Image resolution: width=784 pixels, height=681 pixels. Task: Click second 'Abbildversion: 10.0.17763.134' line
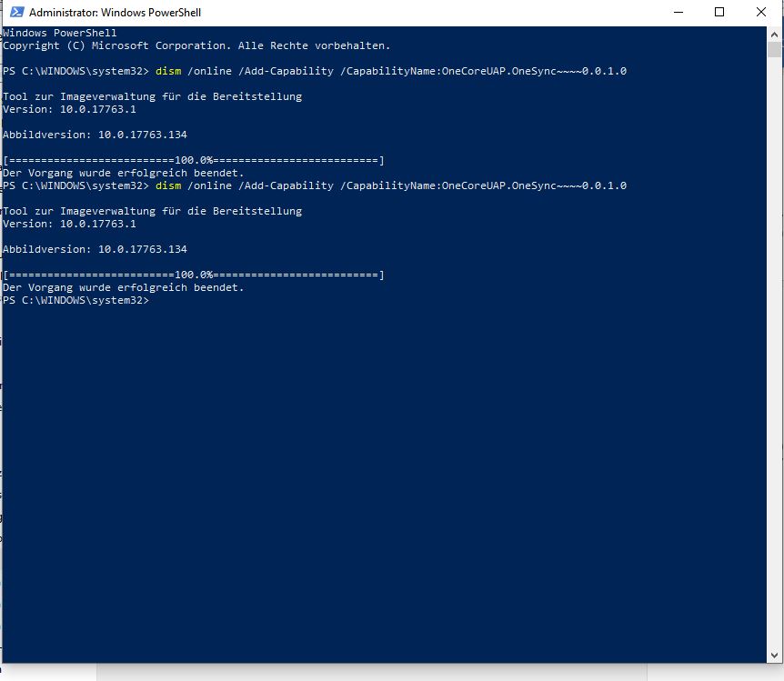click(95, 249)
